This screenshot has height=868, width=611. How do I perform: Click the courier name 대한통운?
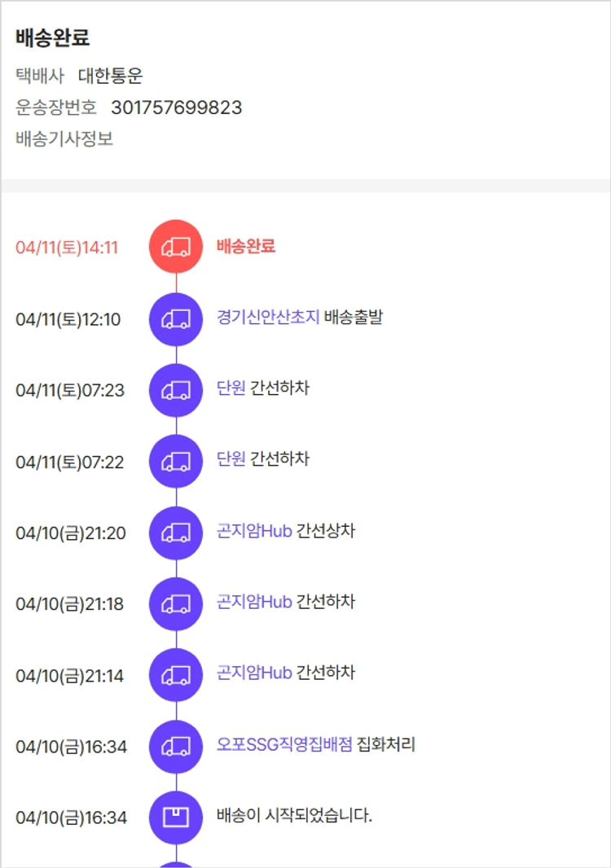pyautogui.click(x=111, y=77)
